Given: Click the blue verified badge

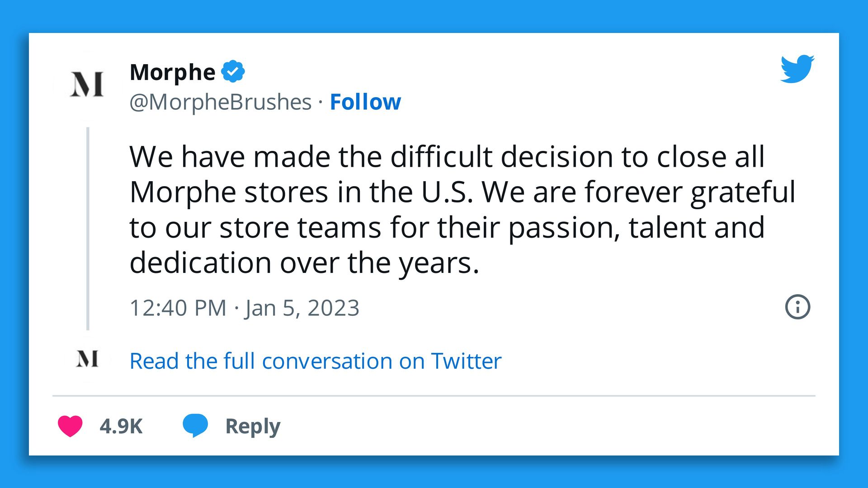Looking at the screenshot, I should pos(233,71).
